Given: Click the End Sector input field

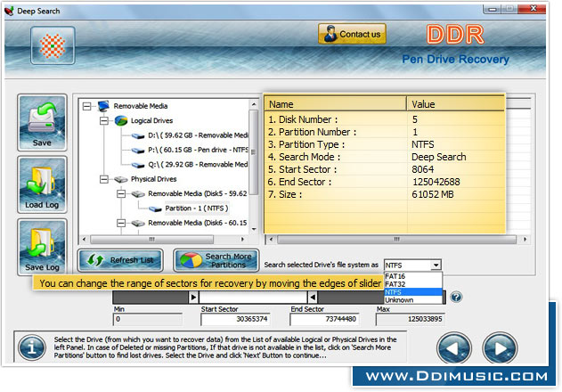Looking at the screenshot, I should (x=324, y=319).
